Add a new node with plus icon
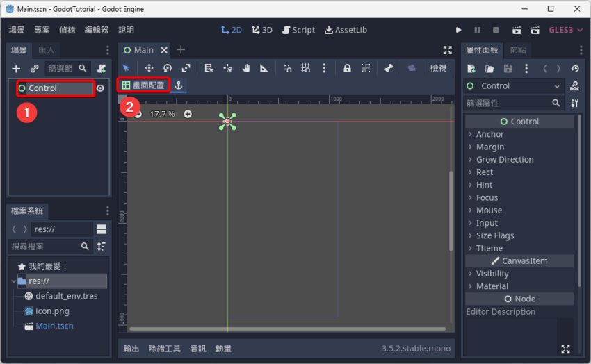The image size is (591, 364). tap(16, 69)
